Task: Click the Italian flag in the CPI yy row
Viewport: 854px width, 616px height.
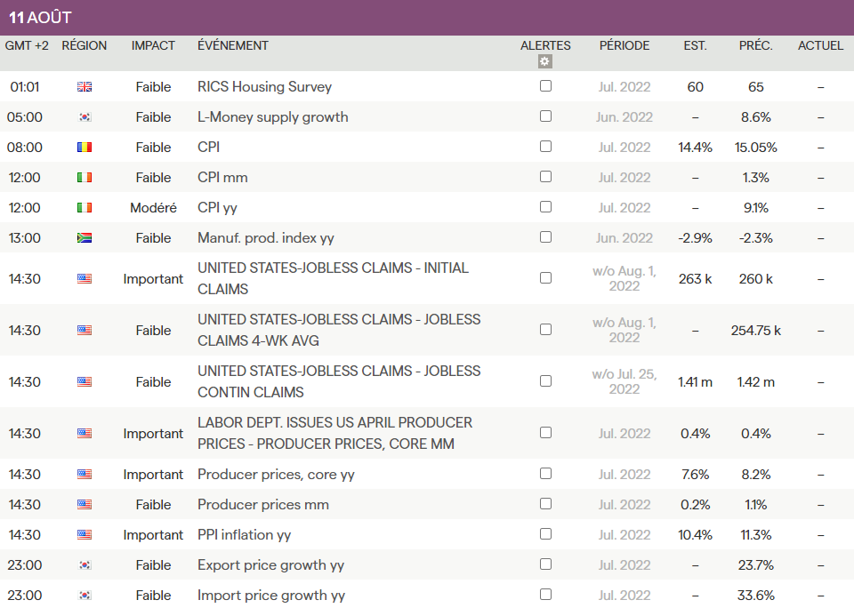Action: click(x=85, y=208)
